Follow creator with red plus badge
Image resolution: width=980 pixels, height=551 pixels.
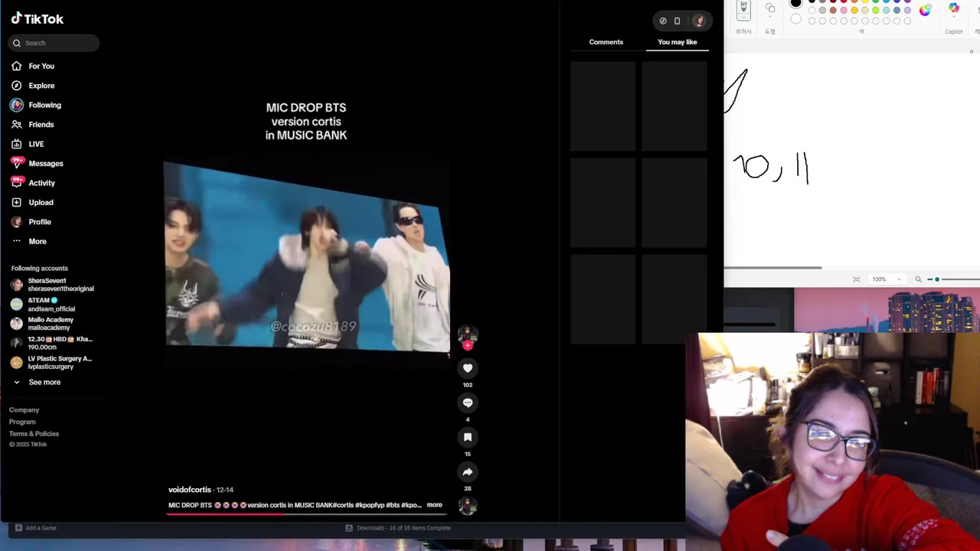[468, 345]
